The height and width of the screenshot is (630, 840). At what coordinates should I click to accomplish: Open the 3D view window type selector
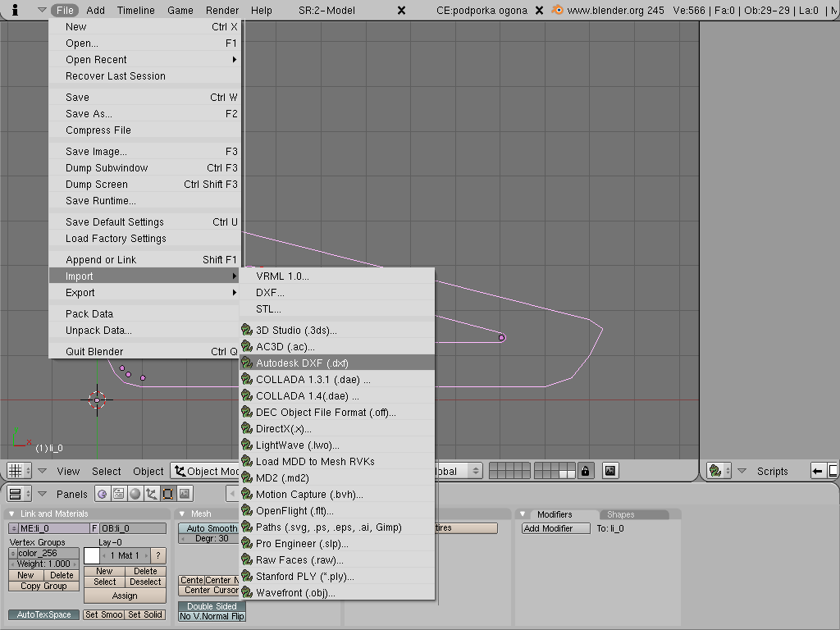pyautogui.click(x=20, y=471)
